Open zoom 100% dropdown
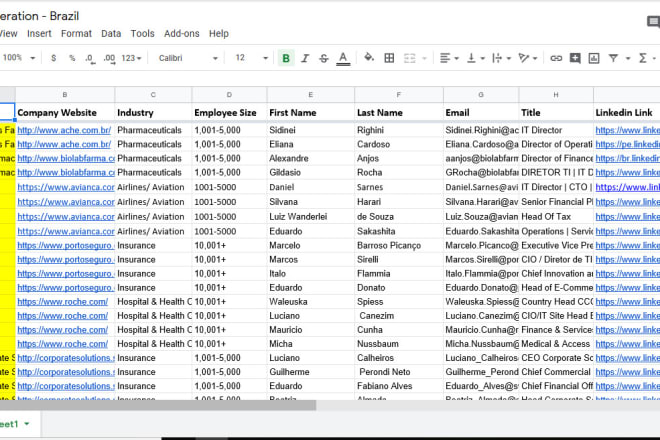This screenshot has width=660, height=440. point(19,58)
